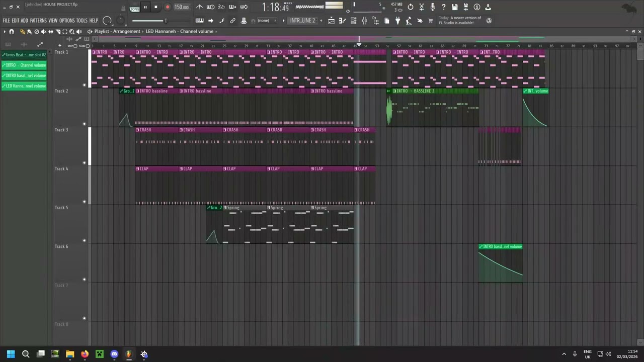Image resolution: width=644 pixels, height=362 pixels.
Task: Open the piano roll icon
Action: point(342,21)
